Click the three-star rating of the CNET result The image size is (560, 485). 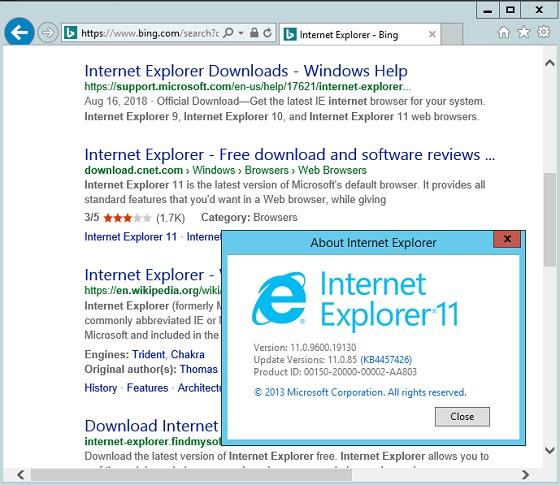(x=127, y=218)
